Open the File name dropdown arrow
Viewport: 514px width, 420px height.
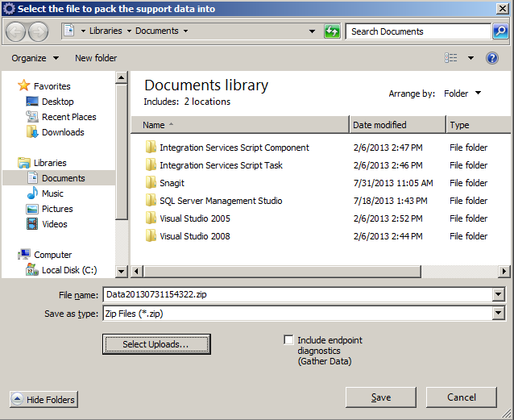pos(498,295)
